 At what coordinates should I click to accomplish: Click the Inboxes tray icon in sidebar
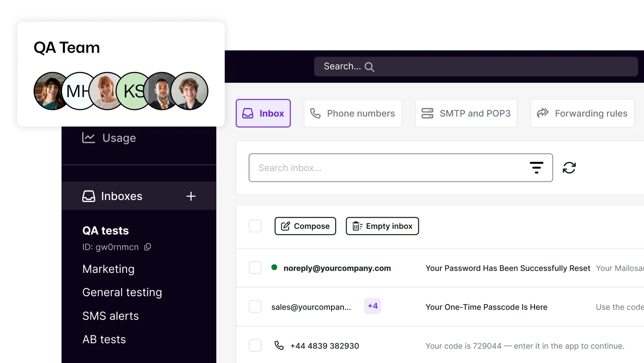(x=88, y=196)
